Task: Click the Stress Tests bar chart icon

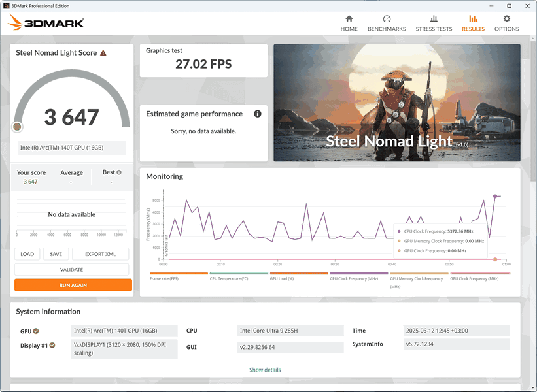Action: (x=434, y=18)
